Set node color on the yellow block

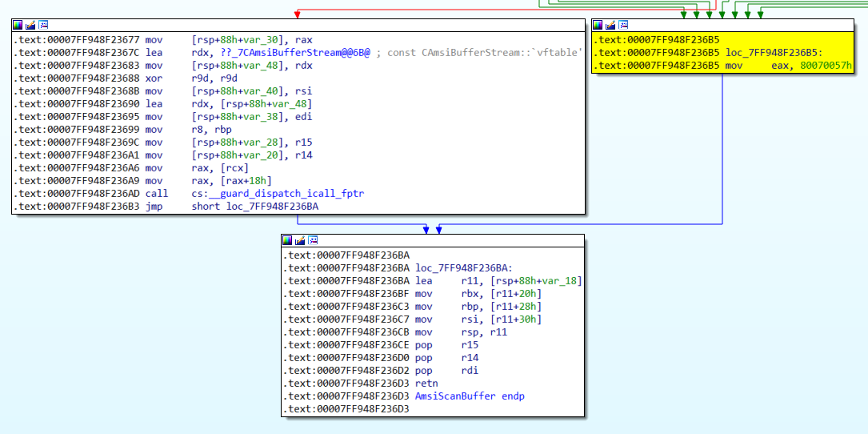point(598,25)
